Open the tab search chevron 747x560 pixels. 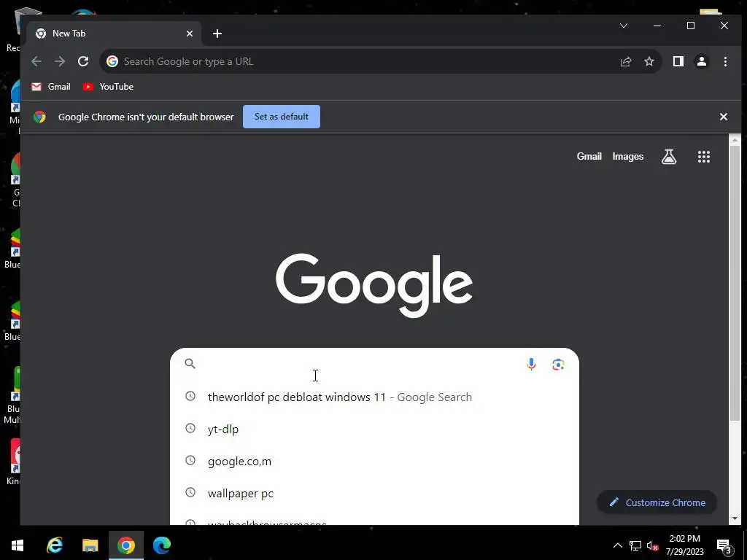[x=624, y=26]
